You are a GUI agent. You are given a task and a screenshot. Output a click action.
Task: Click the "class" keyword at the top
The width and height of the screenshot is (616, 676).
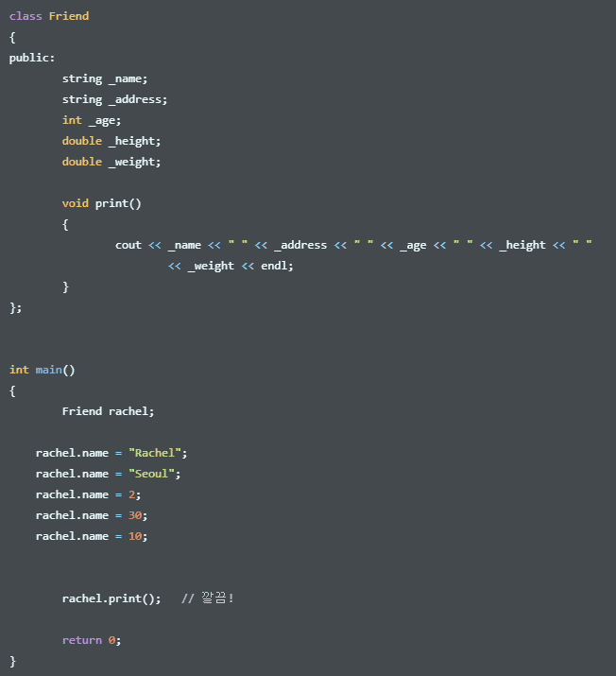tap(26, 16)
